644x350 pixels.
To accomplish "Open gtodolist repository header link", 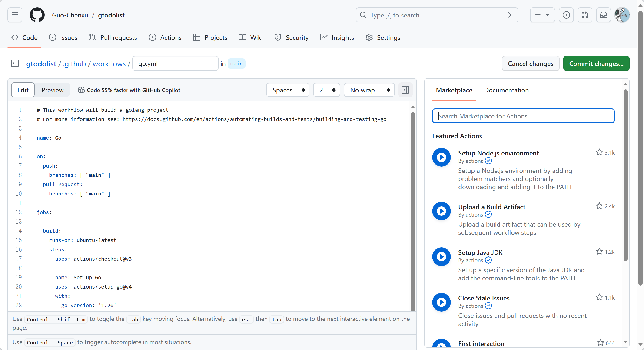I will coord(111,15).
